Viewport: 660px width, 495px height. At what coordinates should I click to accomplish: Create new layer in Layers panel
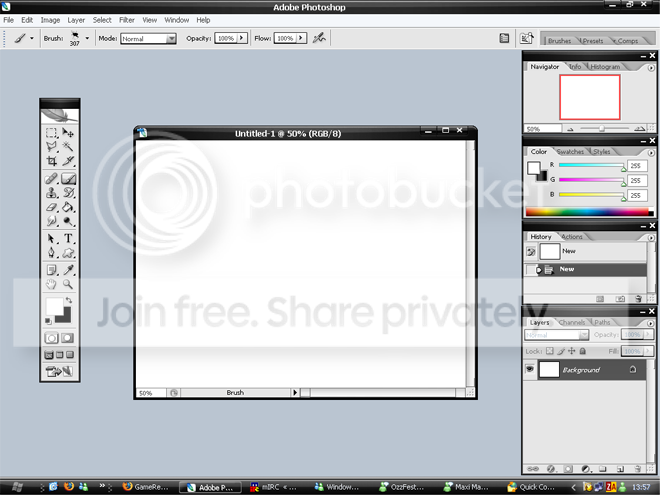(x=620, y=468)
